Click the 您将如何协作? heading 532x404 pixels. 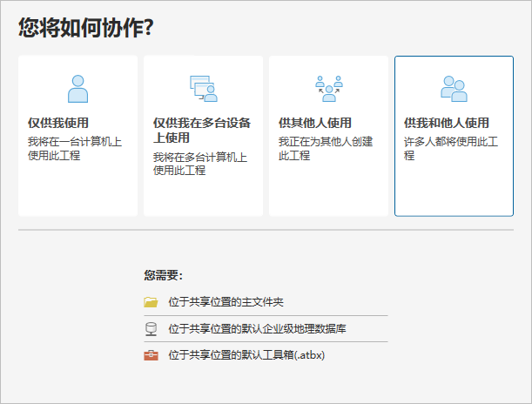(x=86, y=28)
